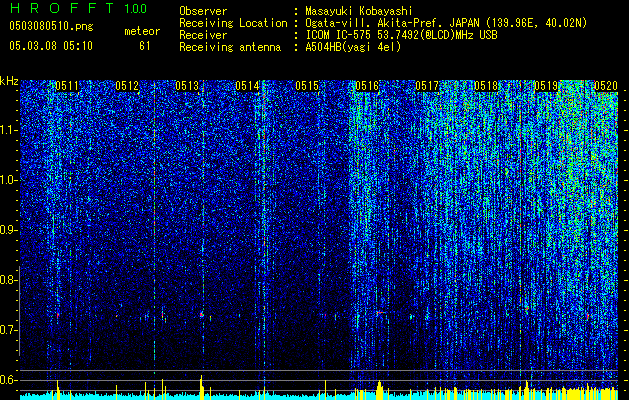The image size is (629, 400).
Task: Click the 1.1 kHz axis tick label
Action: (7, 130)
